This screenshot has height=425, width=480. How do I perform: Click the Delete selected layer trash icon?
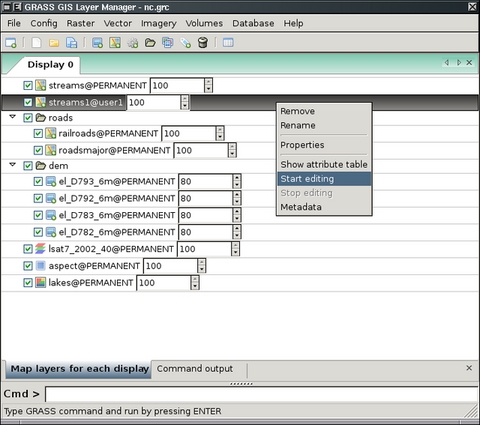tap(203, 43)
